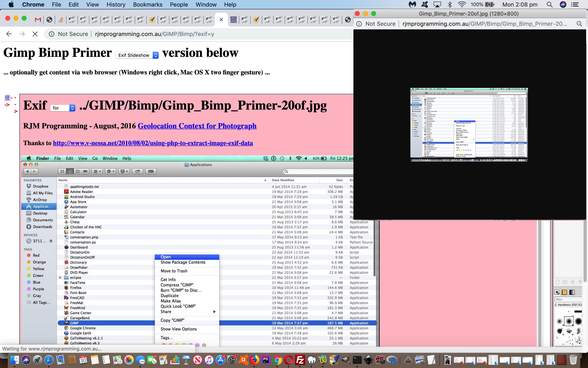Open FaceTime in the Dock

click(152, 359)
